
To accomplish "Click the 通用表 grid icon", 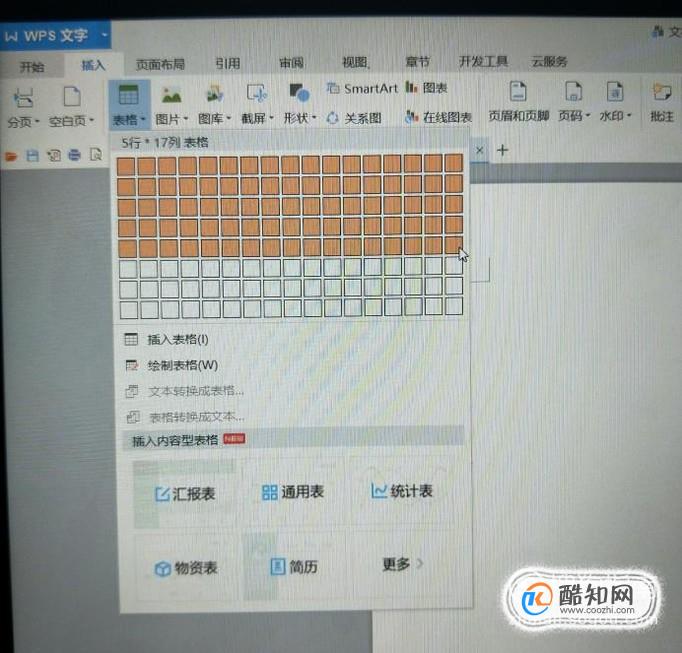I will (x=270, y=493).
